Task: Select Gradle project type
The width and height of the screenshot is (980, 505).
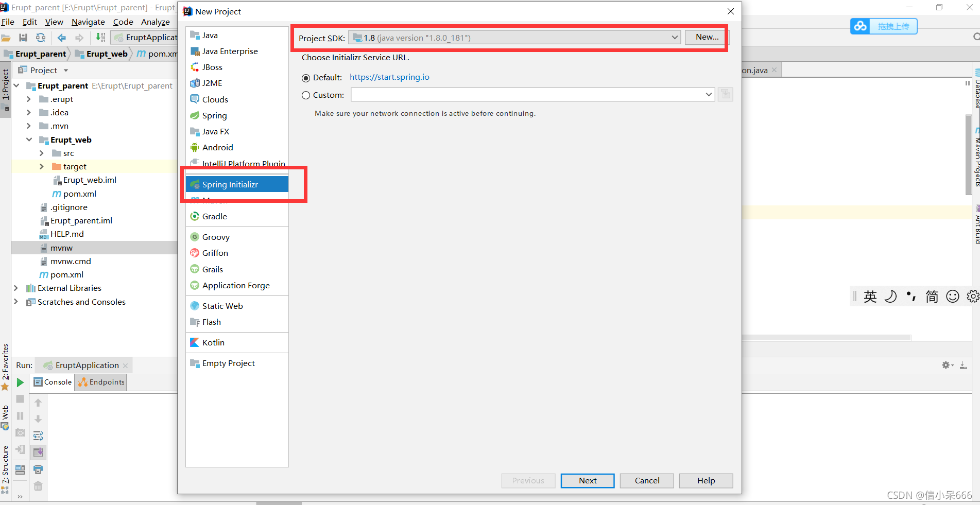Action: [236, 216]
